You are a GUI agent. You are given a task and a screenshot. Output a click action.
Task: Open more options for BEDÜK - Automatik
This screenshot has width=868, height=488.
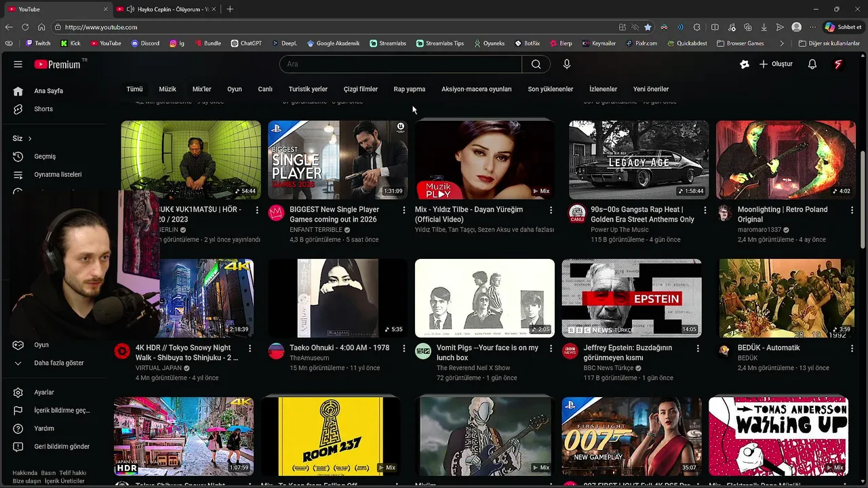pos(852,348)
